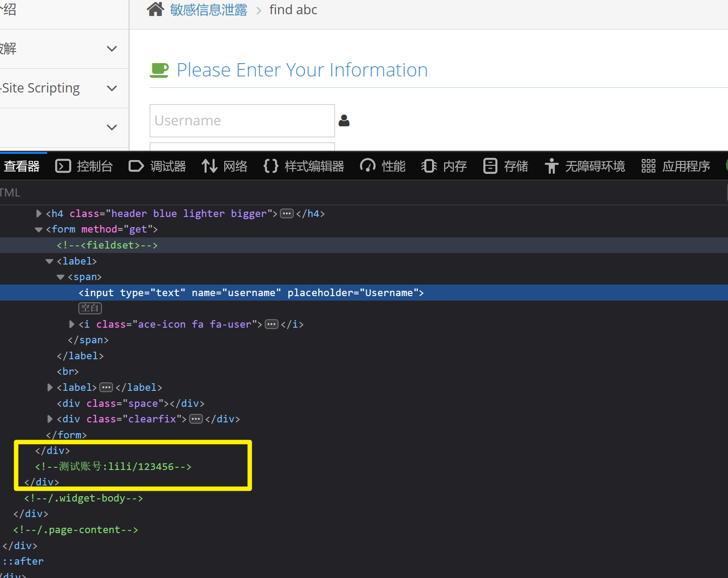
Task: Expand the Site Scripting sidebar menu chevron
Action: pos(112,88)
